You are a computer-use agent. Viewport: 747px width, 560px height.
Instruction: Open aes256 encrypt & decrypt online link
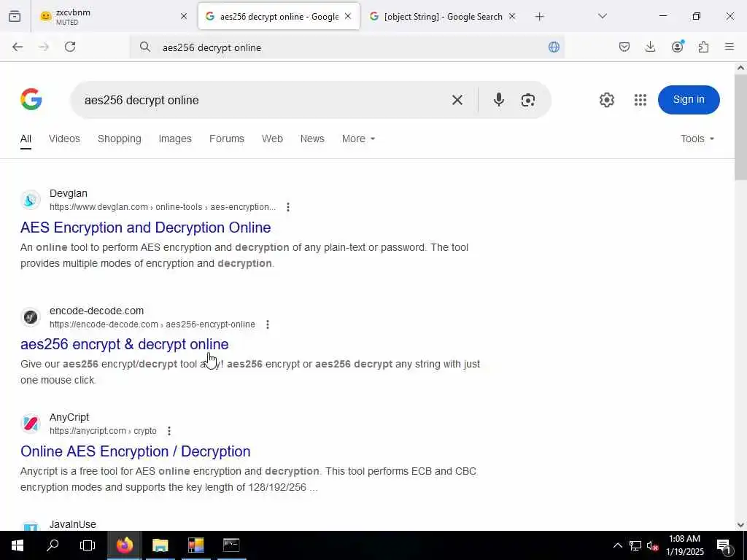(124, 344)
